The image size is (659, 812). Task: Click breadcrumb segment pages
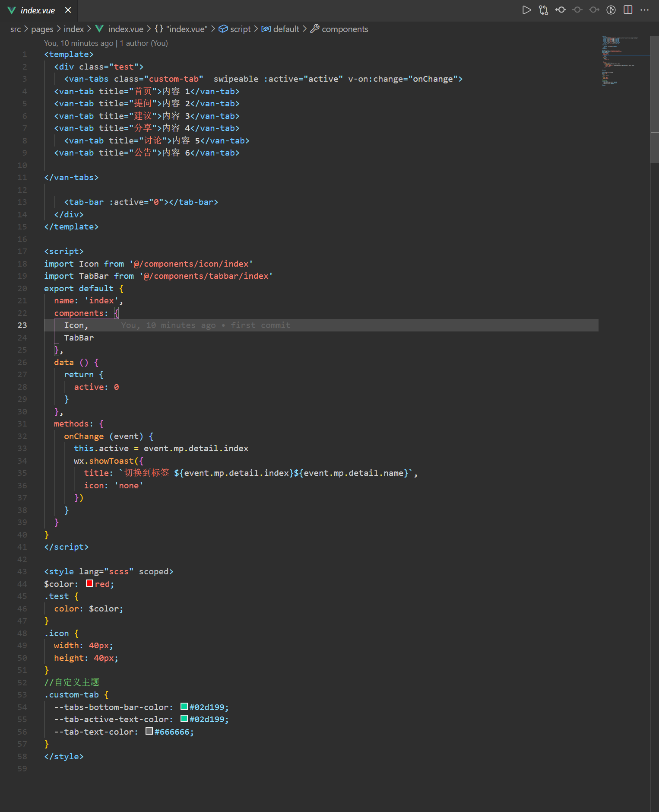(42, 29)
